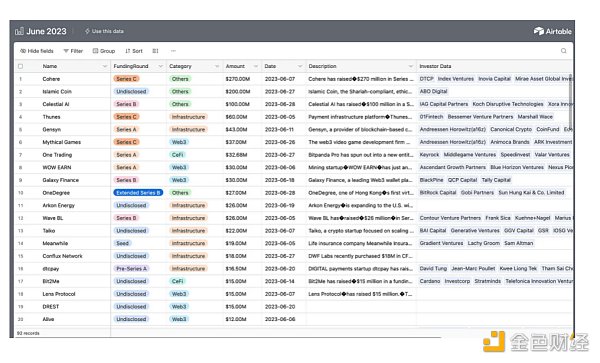Click the Hide fields eye icon
The width and height of the screenshot is (600, 363).
click(x=23, y=51)
